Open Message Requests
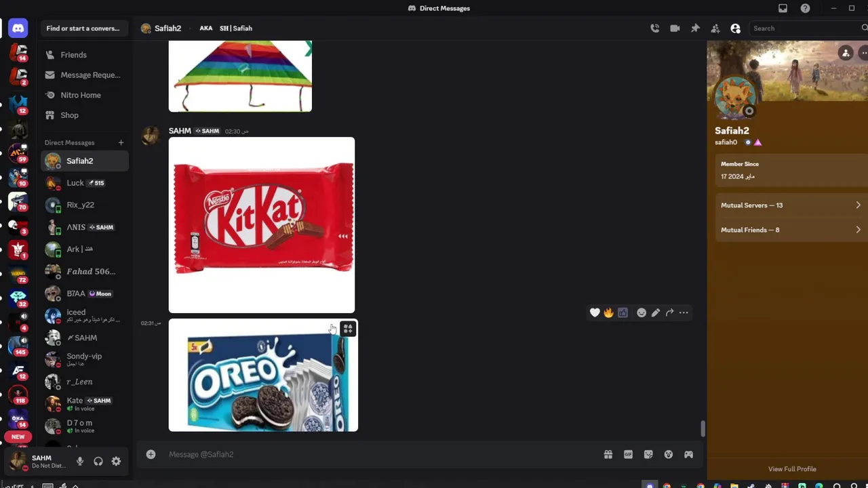This screenshot has height=488, width=868. (85, 75)
